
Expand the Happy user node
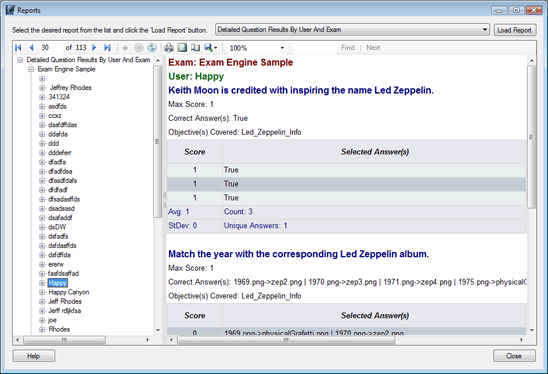42,283
